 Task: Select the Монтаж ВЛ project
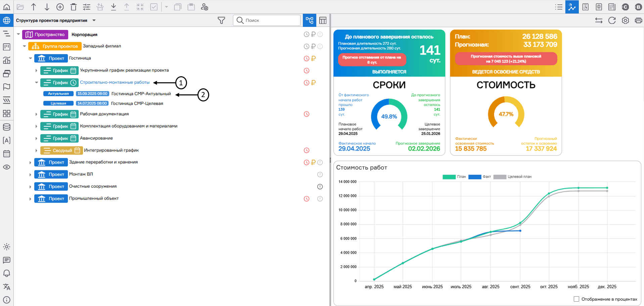click(x=81, y=174)
